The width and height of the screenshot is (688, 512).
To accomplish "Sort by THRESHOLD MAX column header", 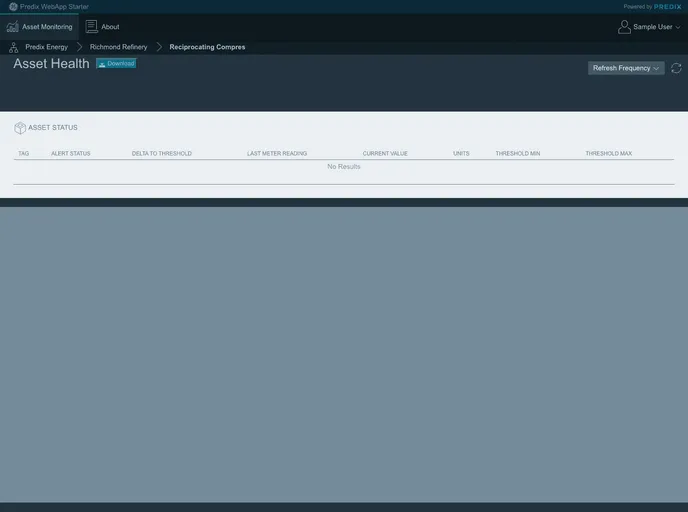I will click(x=609, y=154).
